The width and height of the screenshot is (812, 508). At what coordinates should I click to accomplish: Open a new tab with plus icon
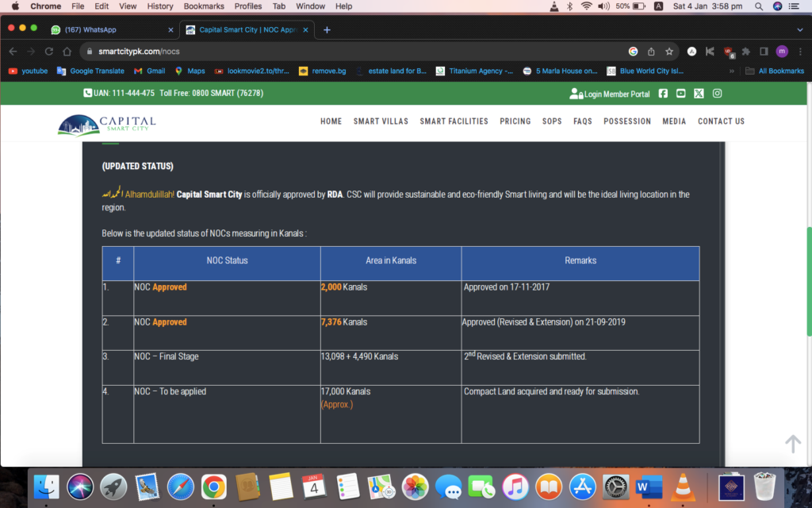[x=327, y=30]
